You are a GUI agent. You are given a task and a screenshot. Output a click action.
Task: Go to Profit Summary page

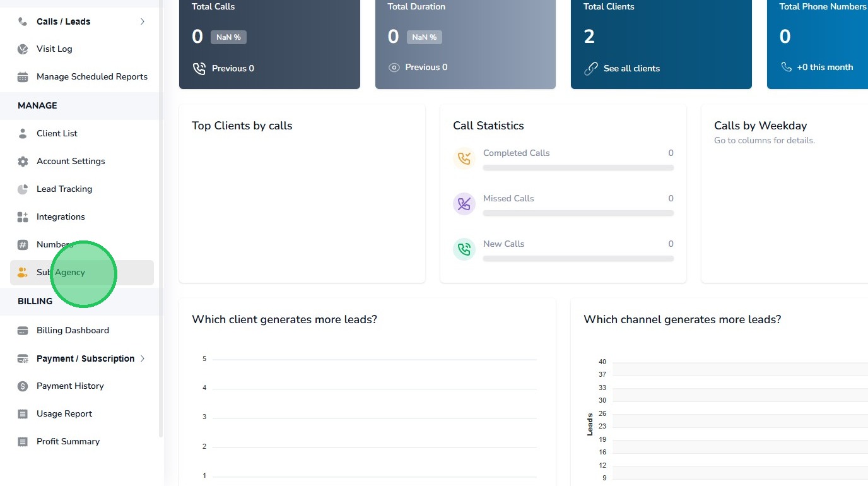pyautogui.click(x=68, y=442)
